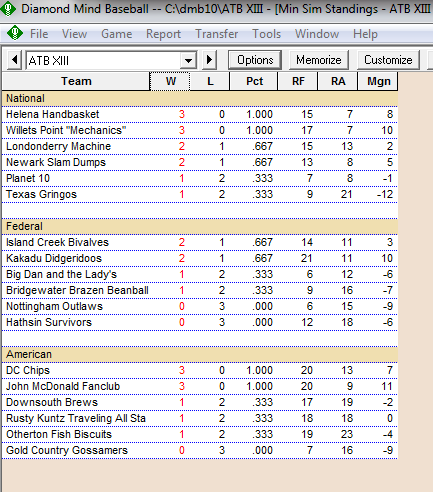Select Bridgewater Brazen Beanball team row

pyautogui.click(x=200, y=290)
